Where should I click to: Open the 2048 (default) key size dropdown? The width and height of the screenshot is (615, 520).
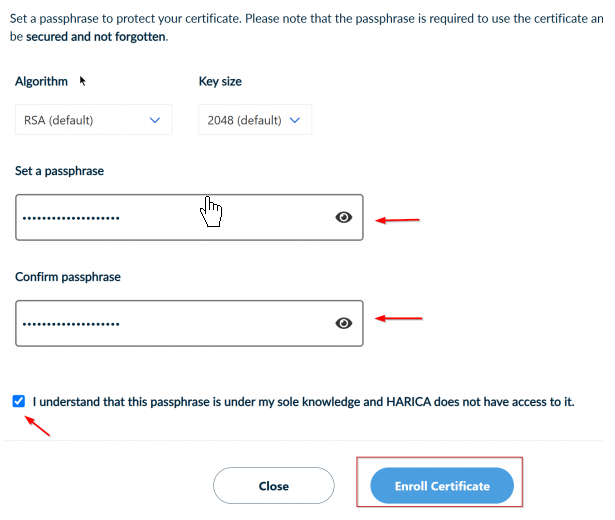253,120
